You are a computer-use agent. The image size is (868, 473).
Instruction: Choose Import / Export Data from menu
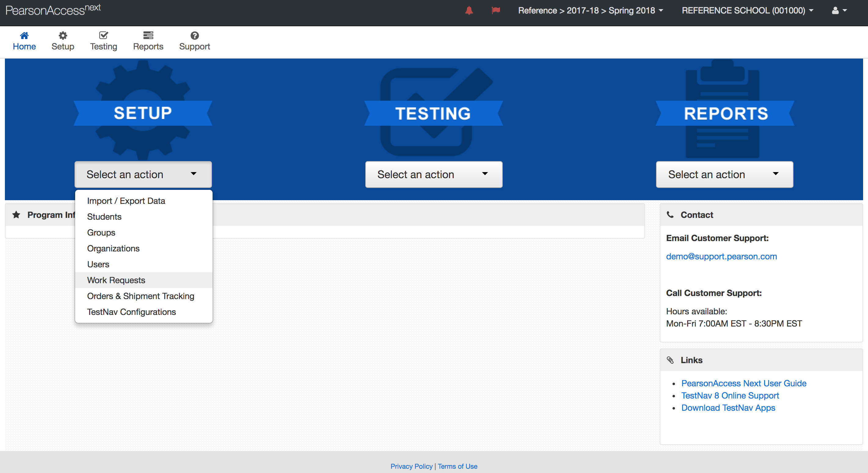click(126, 201)
